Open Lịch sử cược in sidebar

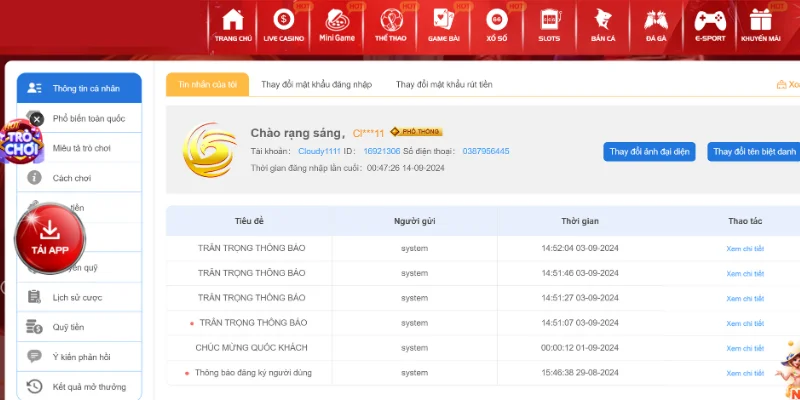click(77, 297)
